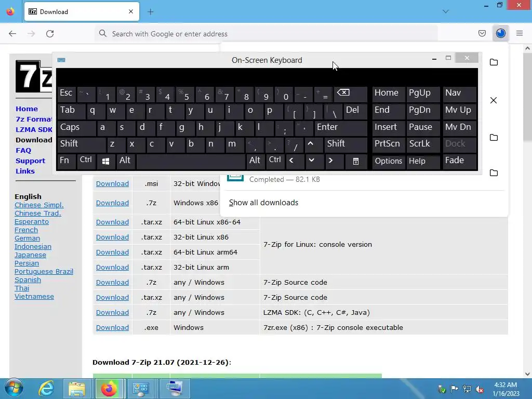The image size is (532, 399).
Task: Click the X cancel icon in downloads panel
Action: pyautogui.click(x=494, y=100)
